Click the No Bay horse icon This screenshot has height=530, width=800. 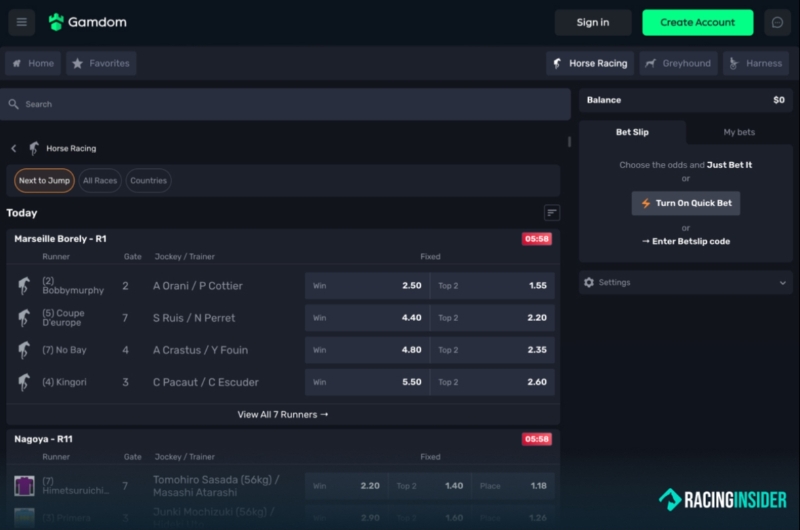pos(23,350)
